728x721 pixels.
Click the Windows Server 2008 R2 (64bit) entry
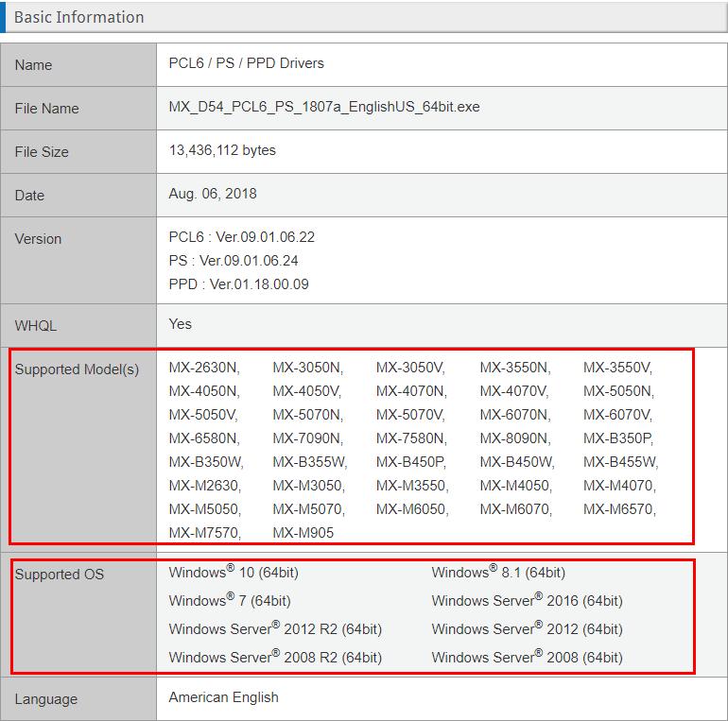275,658
